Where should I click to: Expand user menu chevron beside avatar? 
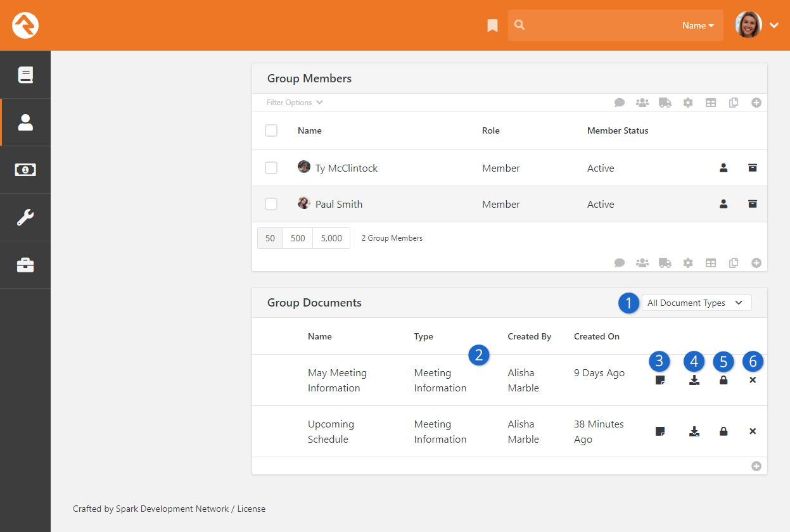click(774, 25)
